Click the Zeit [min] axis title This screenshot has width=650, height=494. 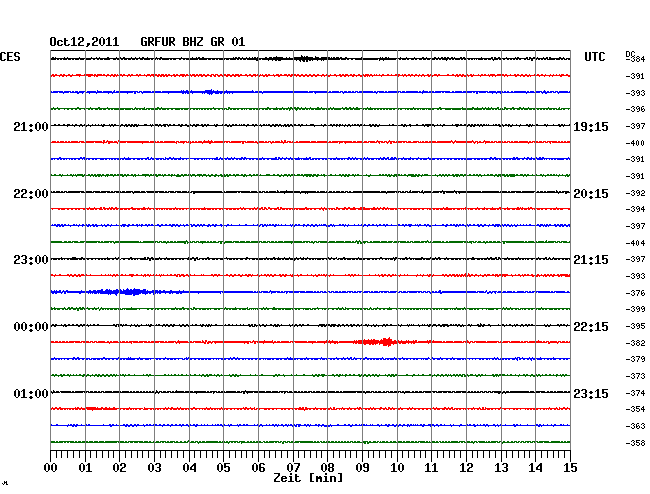308,478
